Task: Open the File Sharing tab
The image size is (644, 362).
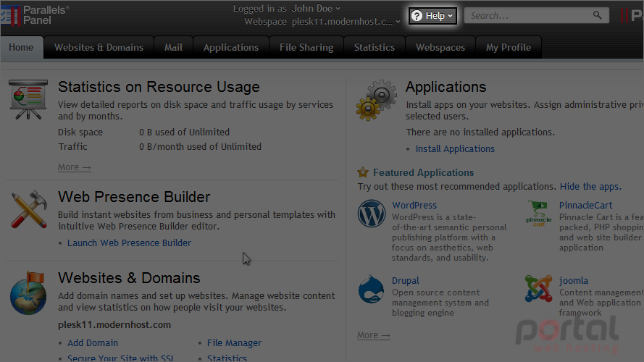Action: click(306, 47)
